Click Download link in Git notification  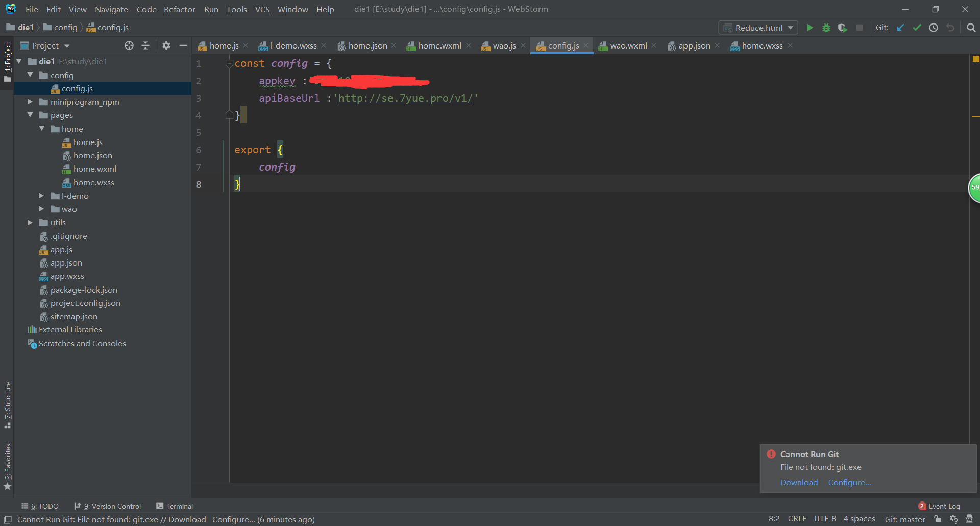click(799, 482)
